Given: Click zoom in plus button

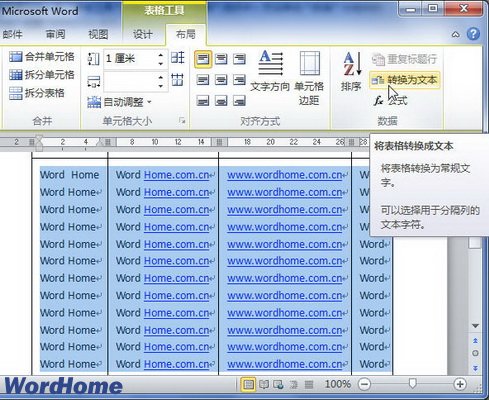Looking at the screenshot, I should 460,384.
